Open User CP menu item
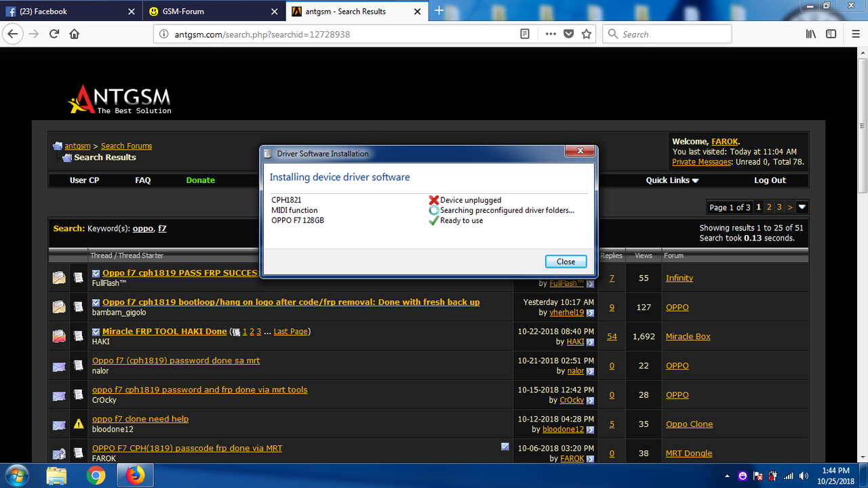868x488 pixels. click(85, 180)
